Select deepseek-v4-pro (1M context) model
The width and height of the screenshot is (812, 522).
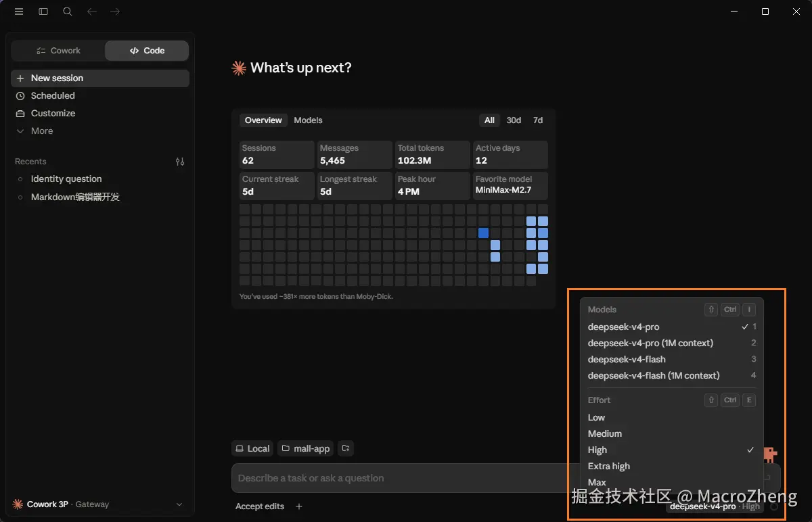pos(672,343)
